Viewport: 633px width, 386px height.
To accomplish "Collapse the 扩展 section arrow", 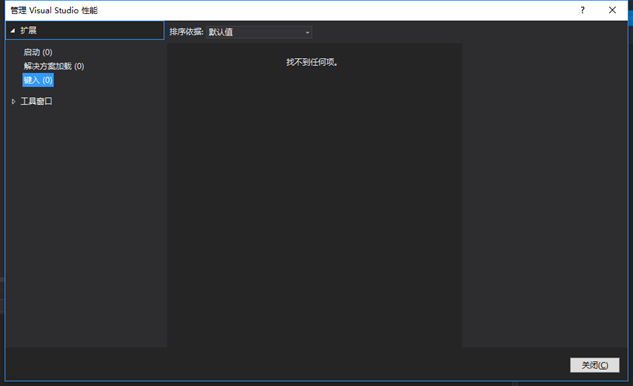I will pyautogui.click(x=13, y=31).
